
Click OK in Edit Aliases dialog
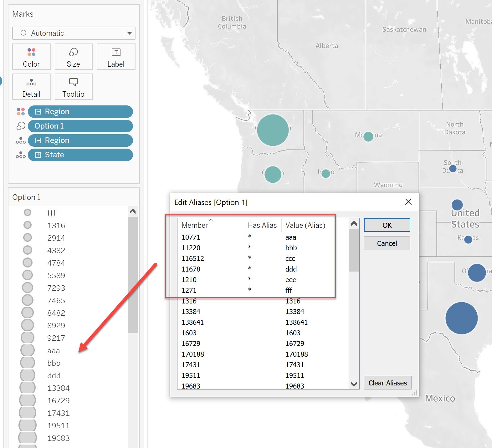387,225
